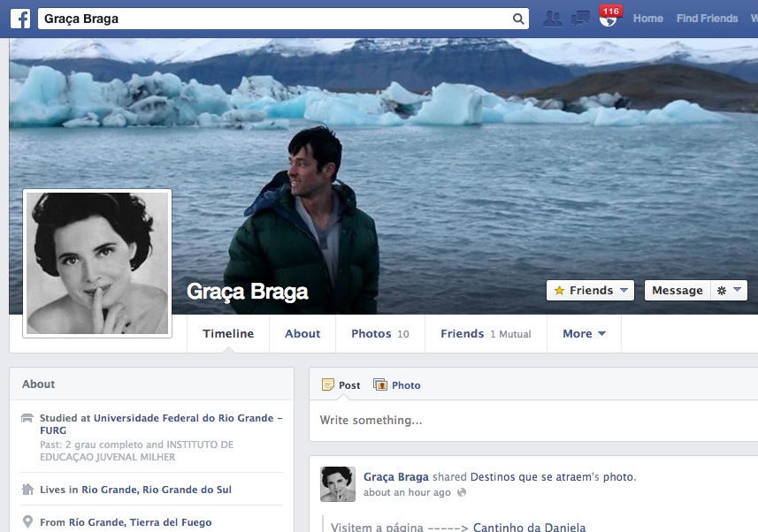Select the Photo tab in composer
Image resolution: width=758 pixels, height=532 pixels.
pos(397,385)
